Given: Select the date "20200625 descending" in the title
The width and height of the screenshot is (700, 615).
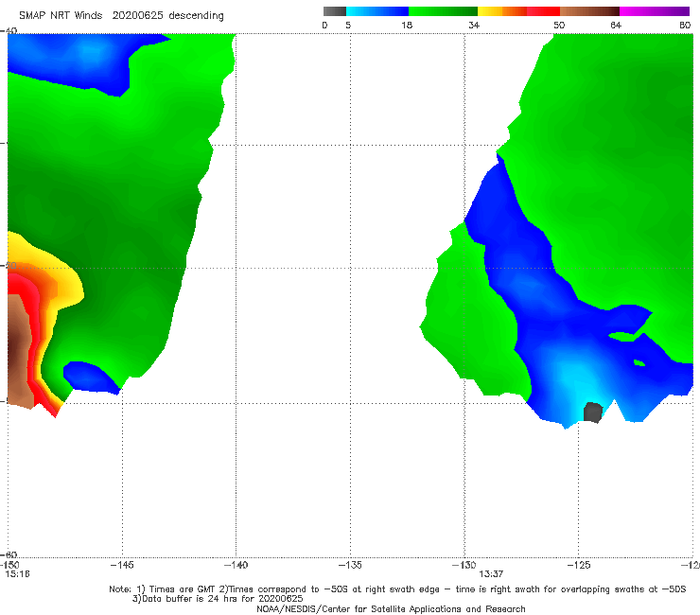Looking at the screenshot, I should 167,15.
